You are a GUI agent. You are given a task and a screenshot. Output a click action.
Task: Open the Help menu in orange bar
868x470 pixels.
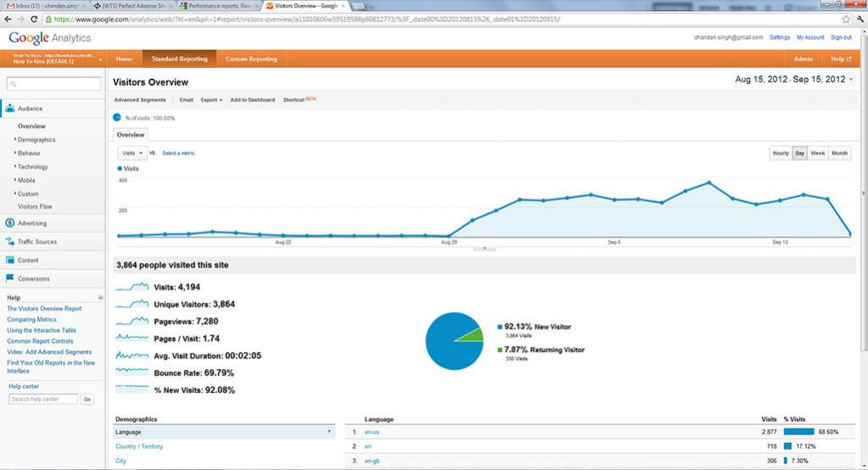click(841, 59)
